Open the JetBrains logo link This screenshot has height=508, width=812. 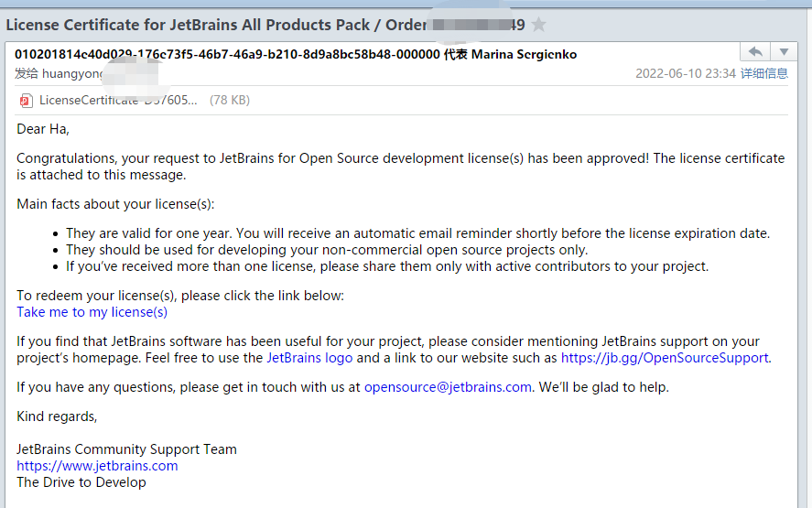click(309, 358)
